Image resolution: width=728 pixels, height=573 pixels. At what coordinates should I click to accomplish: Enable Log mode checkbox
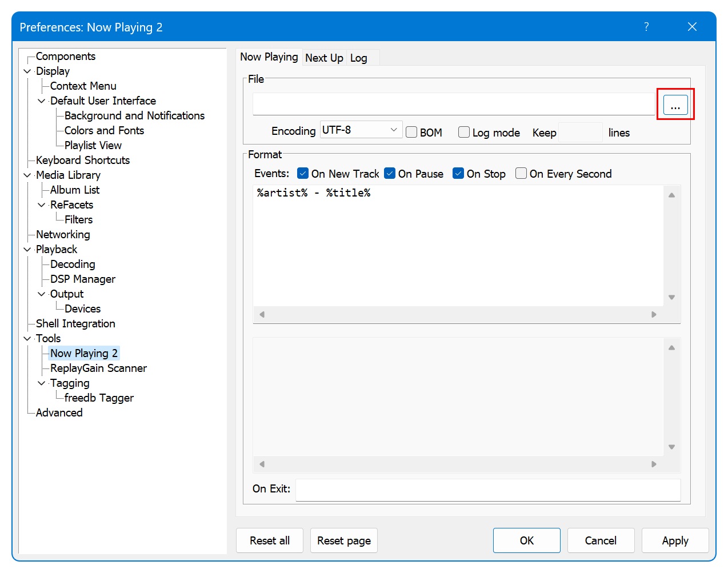click(464, 132)
